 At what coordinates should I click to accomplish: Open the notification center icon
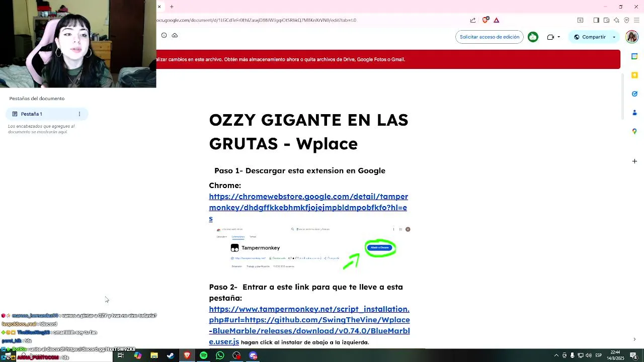[x=633, y=355]
